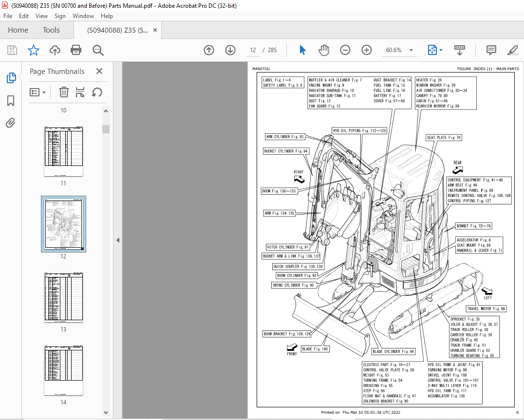Open the Window menu
524x420 pixels.
click(83, 16)
